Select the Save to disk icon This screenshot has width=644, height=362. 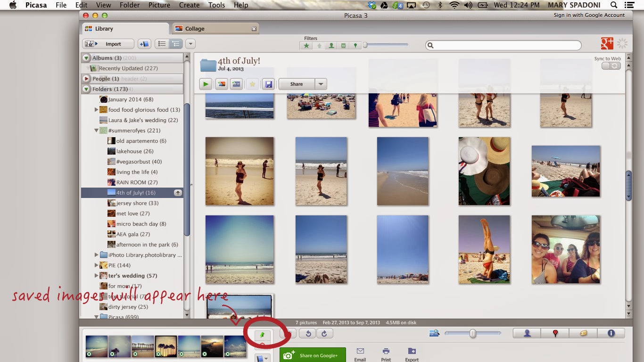click(x=269, y=84)
